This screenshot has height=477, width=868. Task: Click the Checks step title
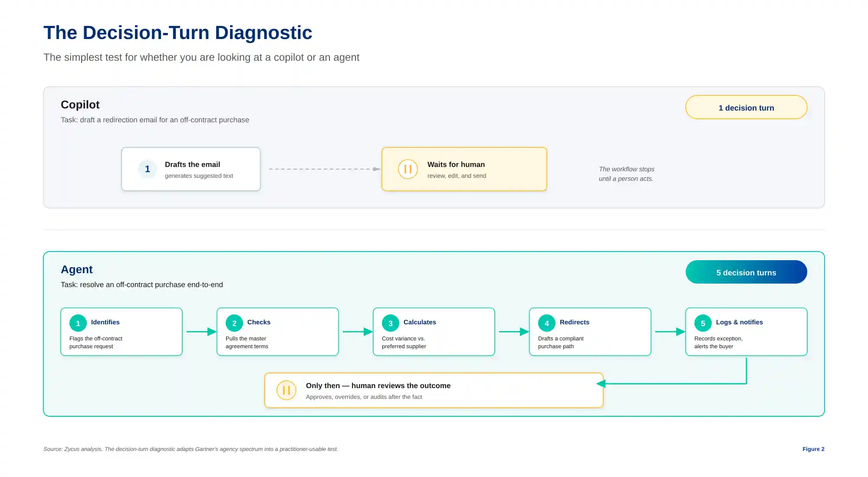pyautogui.click(x=259, y=322)
